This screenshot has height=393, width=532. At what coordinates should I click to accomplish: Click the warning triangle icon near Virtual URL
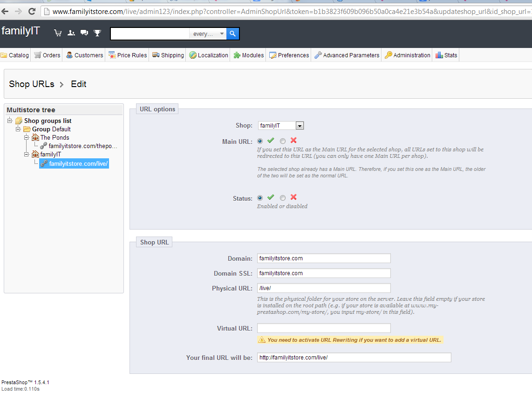point(262,340)
